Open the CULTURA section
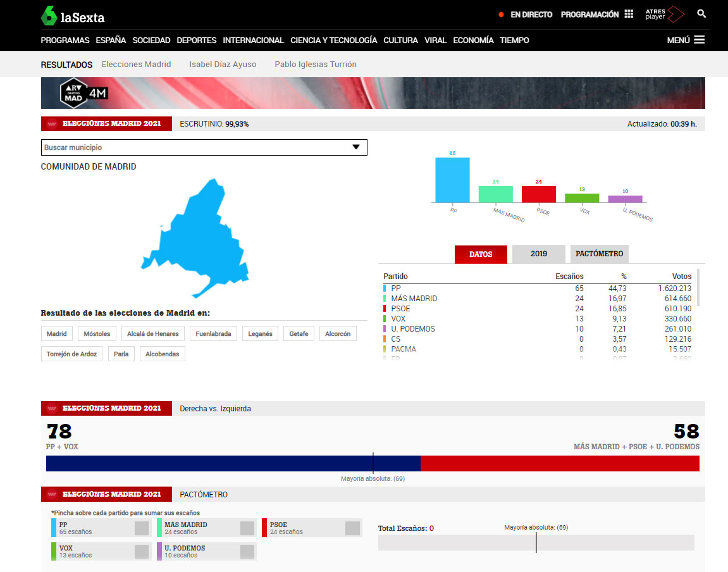This screenshot has width=728, height=572. point(400,40)
